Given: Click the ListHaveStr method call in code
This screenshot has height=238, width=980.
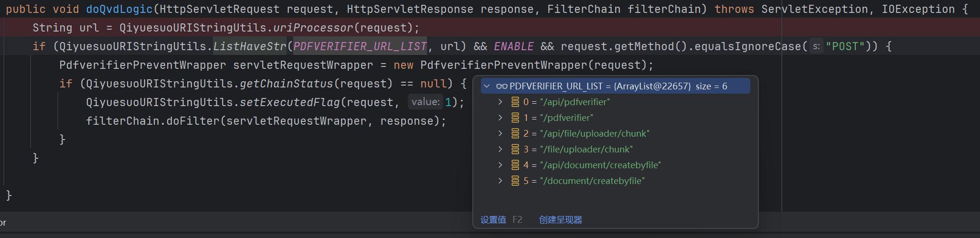Looking at the screenshot, I should coord(249,46).
